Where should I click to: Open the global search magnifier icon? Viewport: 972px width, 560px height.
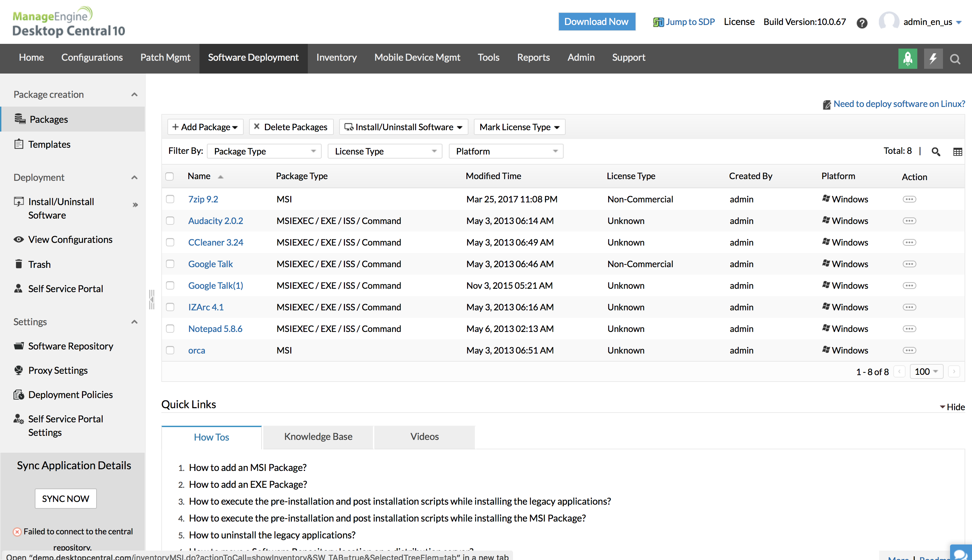point(955,59)
